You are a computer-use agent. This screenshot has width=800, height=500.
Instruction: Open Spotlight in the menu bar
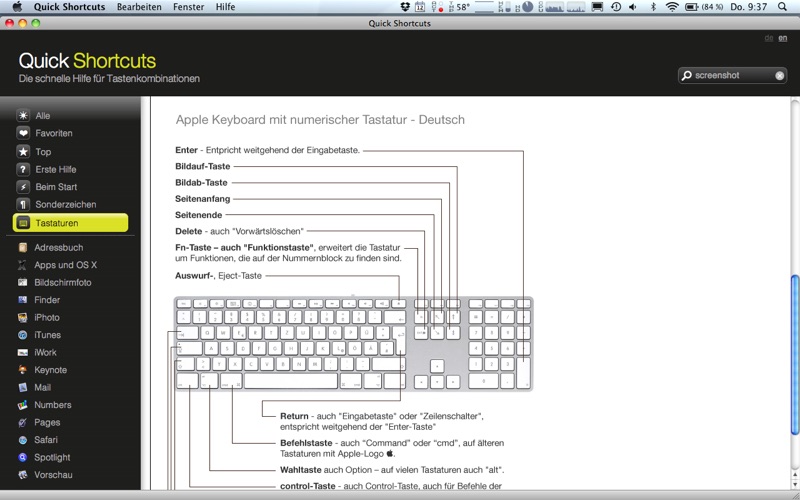(x=782, y=7)
